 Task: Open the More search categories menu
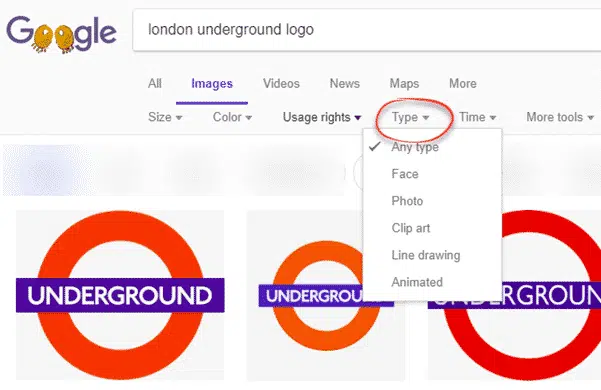click(x=463, y=84)
